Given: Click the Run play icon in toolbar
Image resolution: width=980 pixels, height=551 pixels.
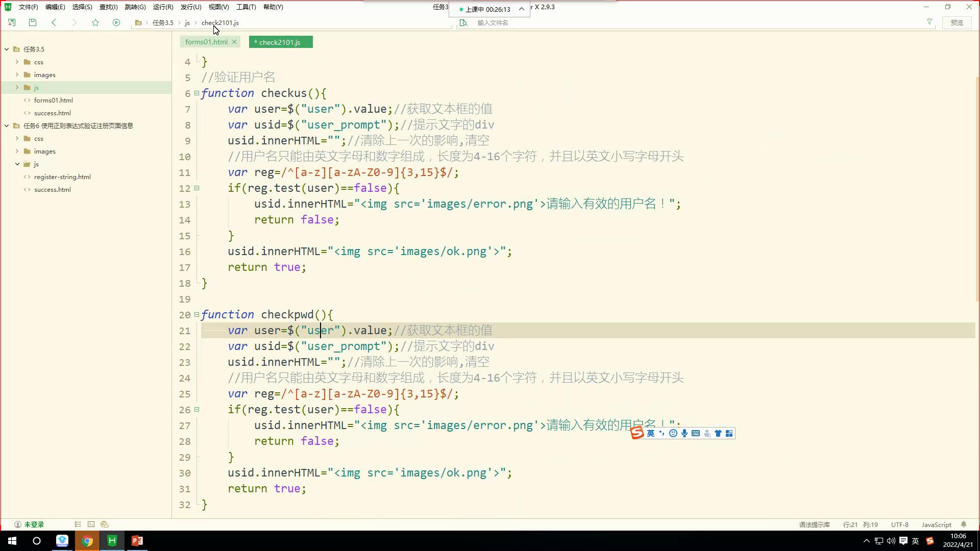Looking at the screenshot, I should pyautogui.click(x=116, y=22).
